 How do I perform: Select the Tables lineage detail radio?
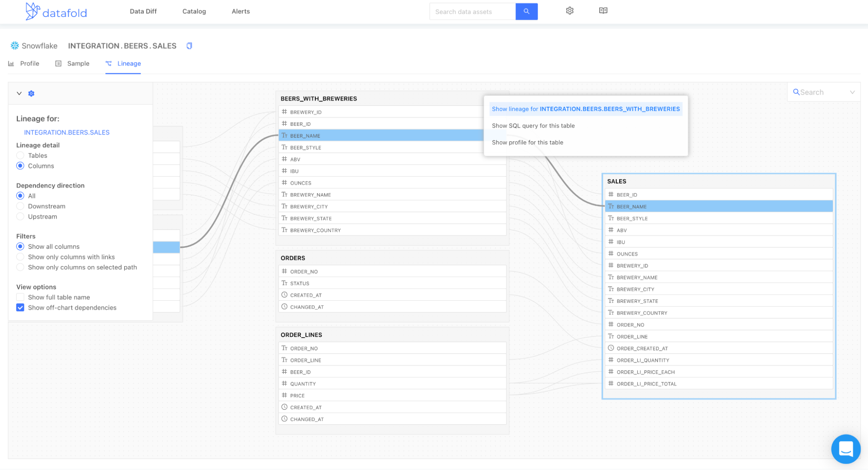[x=20, y=155]
